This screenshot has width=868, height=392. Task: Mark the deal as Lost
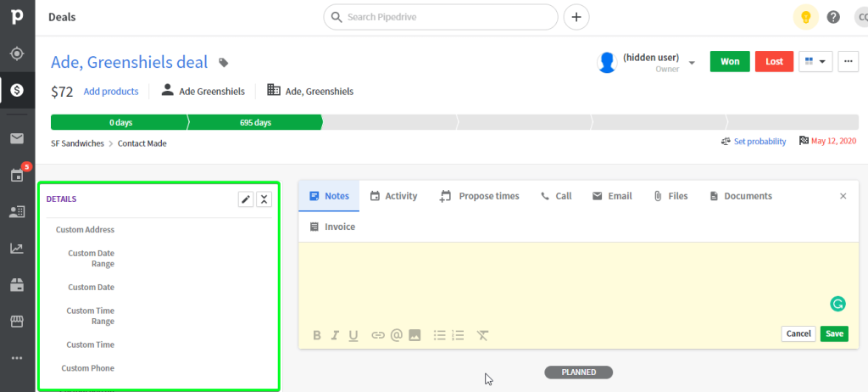(775, 62)
